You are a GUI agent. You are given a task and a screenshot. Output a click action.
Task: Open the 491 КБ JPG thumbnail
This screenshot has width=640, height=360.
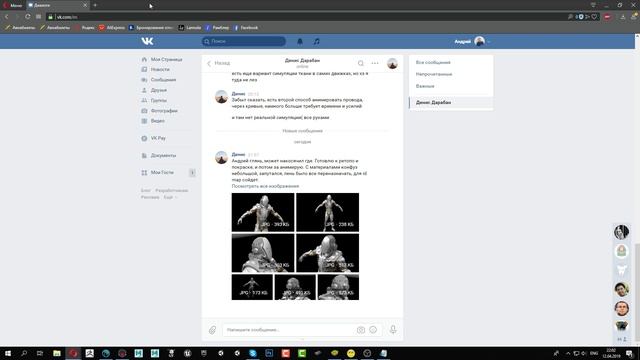295,287
